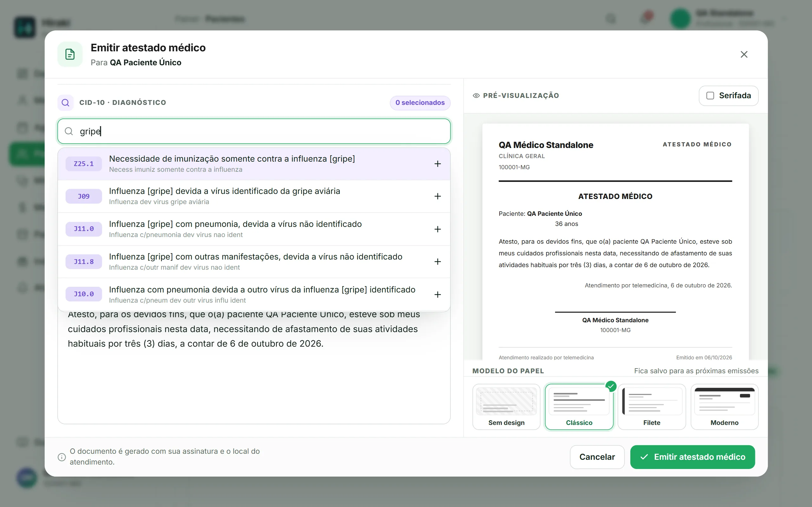This screenshot has width=812, height=507.
Task: Add J11.0 influenza with pneumonia plus icon
Action: (x=437, y=229)
